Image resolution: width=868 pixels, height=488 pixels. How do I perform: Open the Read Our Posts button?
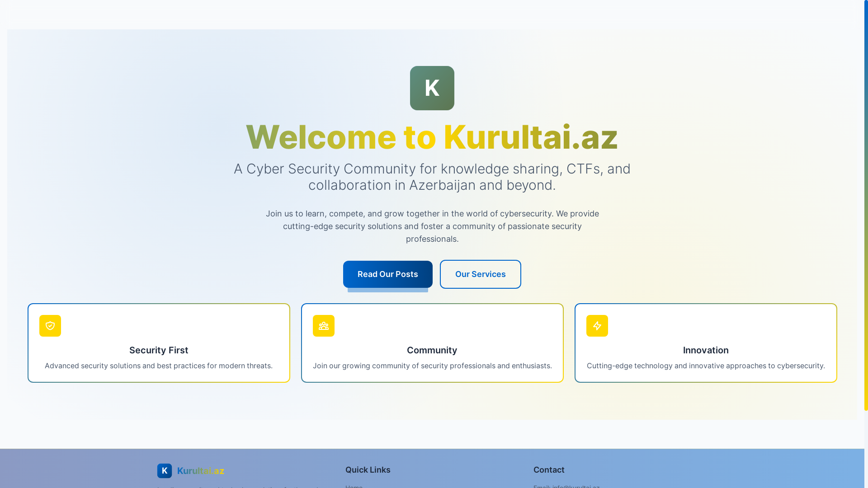388,274
